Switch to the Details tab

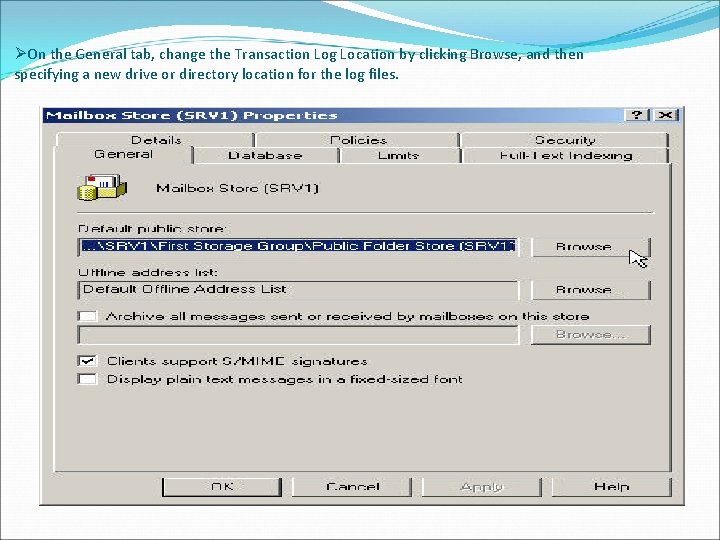[x=156, y=140]
